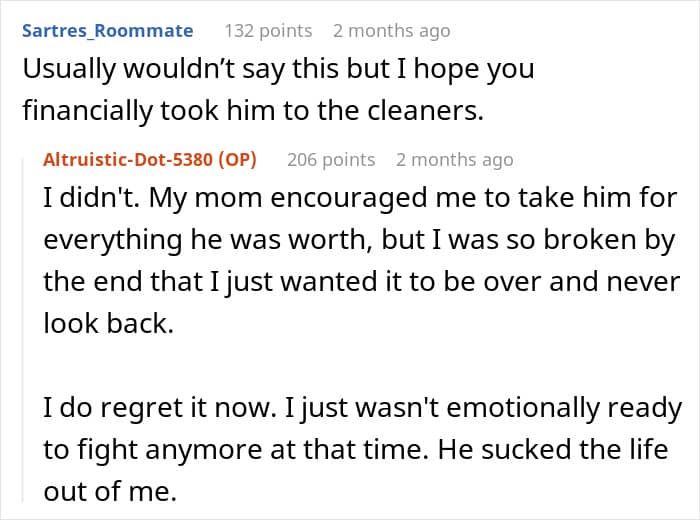700x520 pixels.
Task: Click the 132 points score
Action: point(268,31)
